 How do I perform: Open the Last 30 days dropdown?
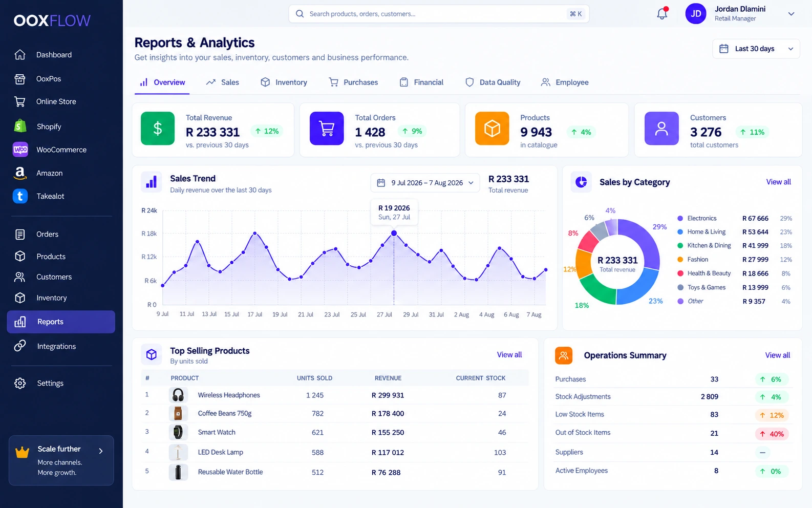(756, 49)
